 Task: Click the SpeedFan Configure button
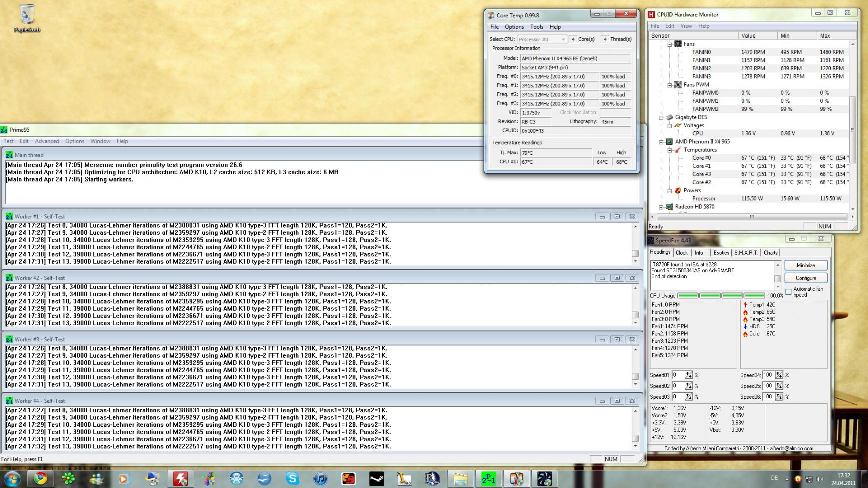click(806, 278)
